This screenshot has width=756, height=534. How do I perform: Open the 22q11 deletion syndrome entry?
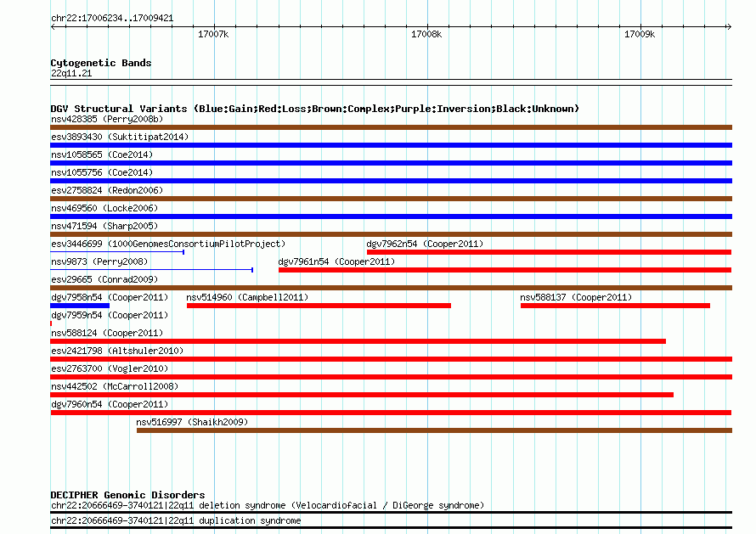268,506
